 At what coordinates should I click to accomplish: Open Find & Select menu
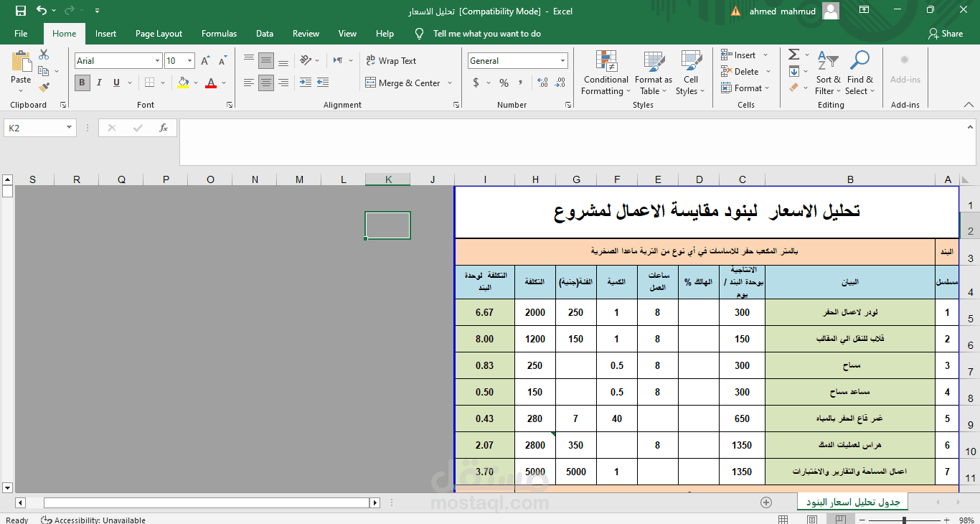click(x=859, y=72)
